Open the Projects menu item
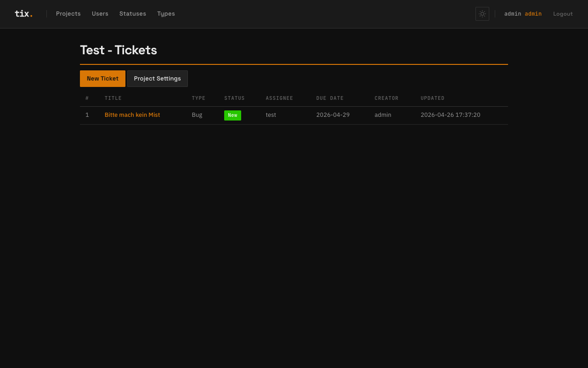 pyautogui.click(x=68, y=14)
